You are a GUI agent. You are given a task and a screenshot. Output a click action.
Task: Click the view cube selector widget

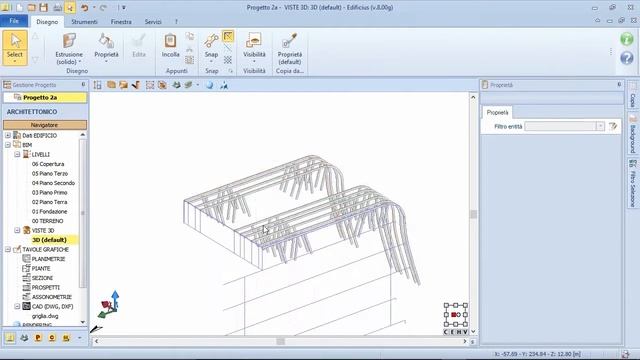[456, 315]
